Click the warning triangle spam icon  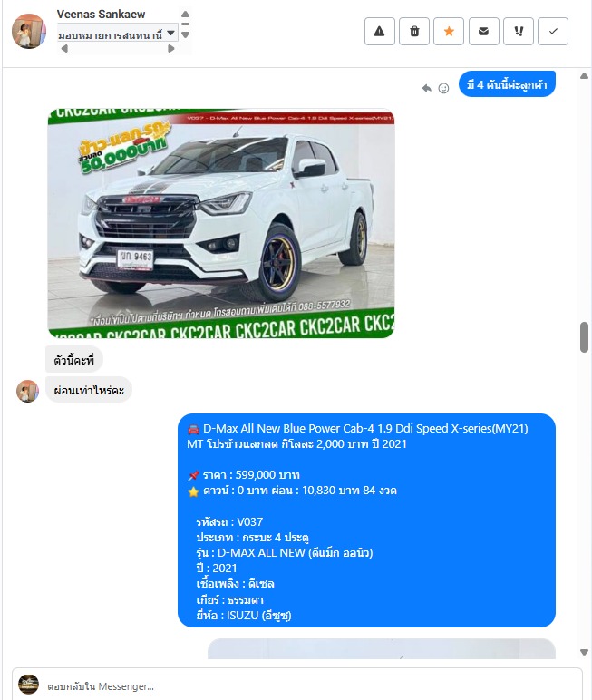tap(380, 31)
